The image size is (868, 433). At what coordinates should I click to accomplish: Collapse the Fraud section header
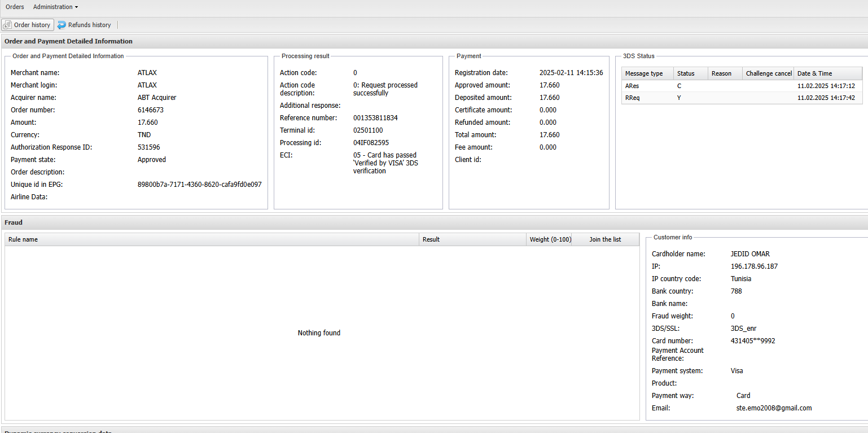[14, 222]
